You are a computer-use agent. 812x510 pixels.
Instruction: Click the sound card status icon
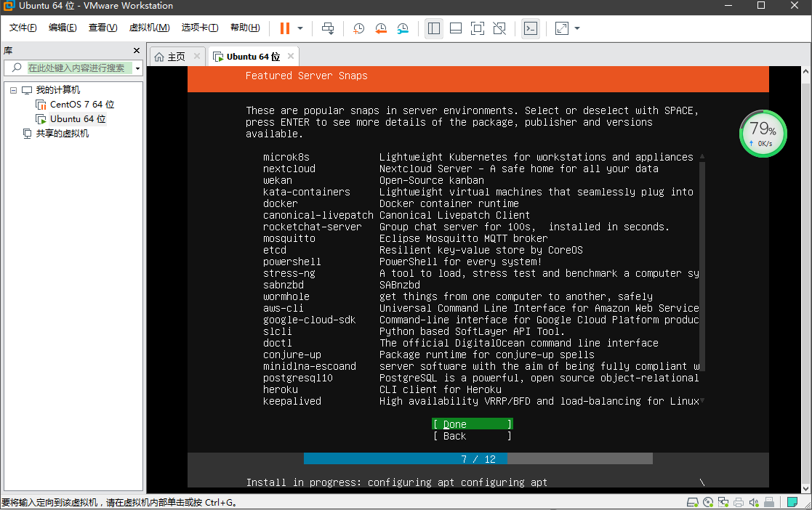point(754,502)
